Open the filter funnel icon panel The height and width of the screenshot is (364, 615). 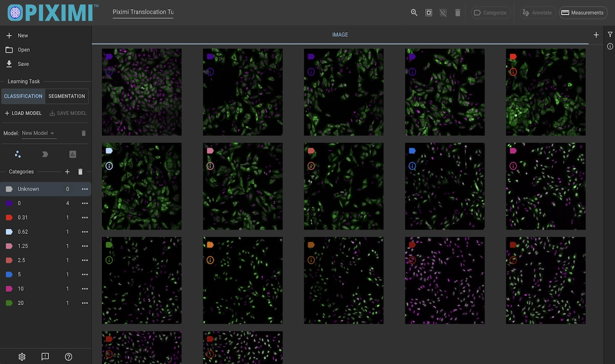coord(610,35)
